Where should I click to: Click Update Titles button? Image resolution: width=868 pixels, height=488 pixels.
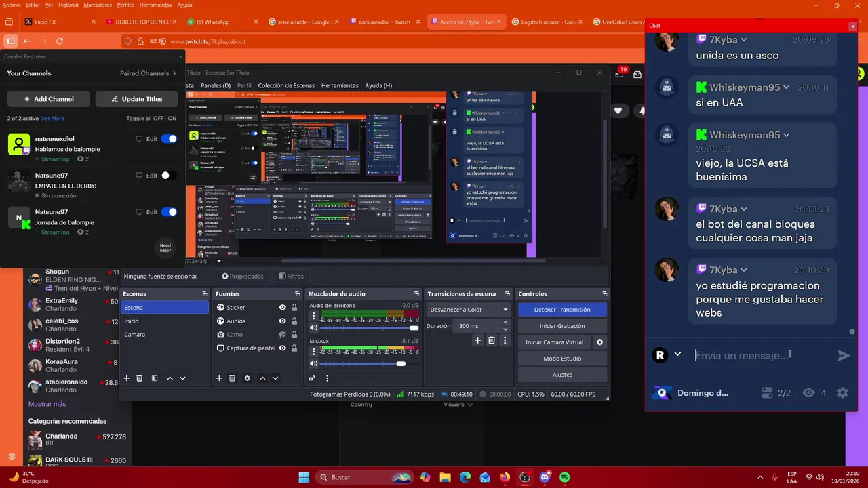click(x=136, y=99)
